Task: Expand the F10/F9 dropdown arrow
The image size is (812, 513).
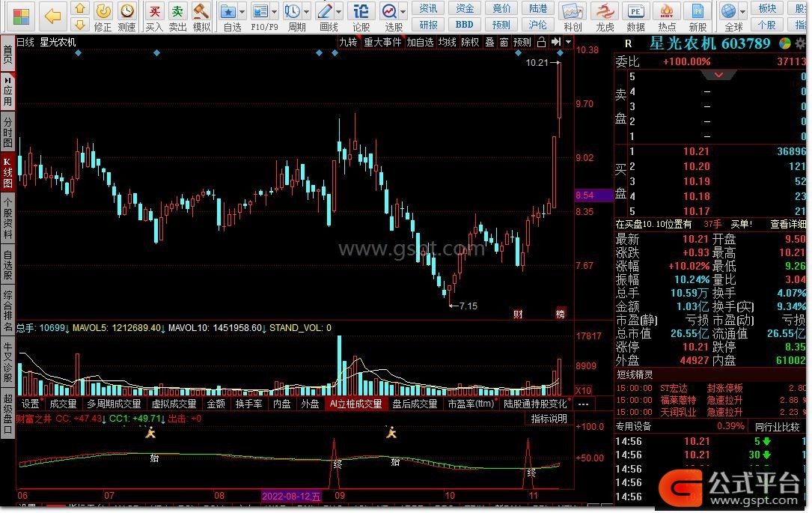Action: 274,11
